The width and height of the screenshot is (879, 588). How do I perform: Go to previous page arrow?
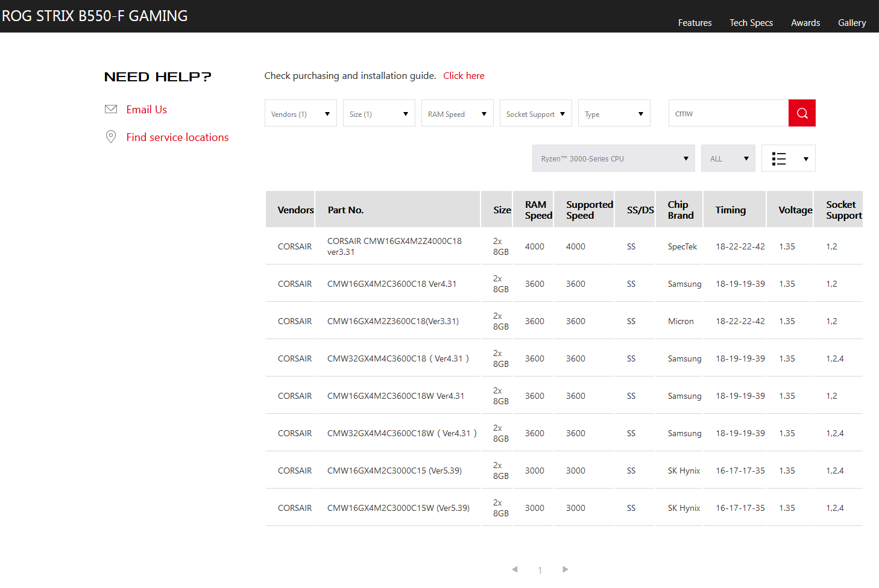pyautogui.click(x=514, y=569)
